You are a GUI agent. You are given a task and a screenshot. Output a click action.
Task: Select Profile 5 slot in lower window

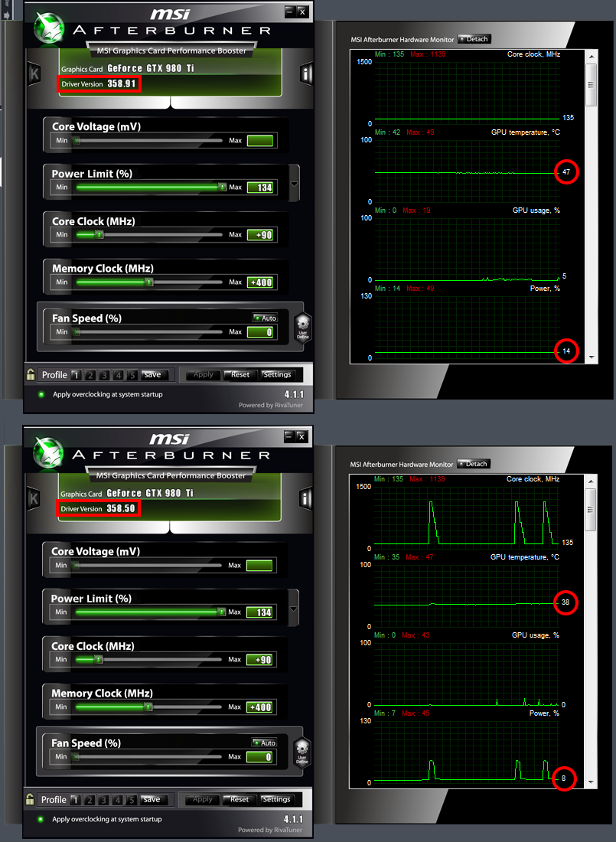(x=132, y=800)
